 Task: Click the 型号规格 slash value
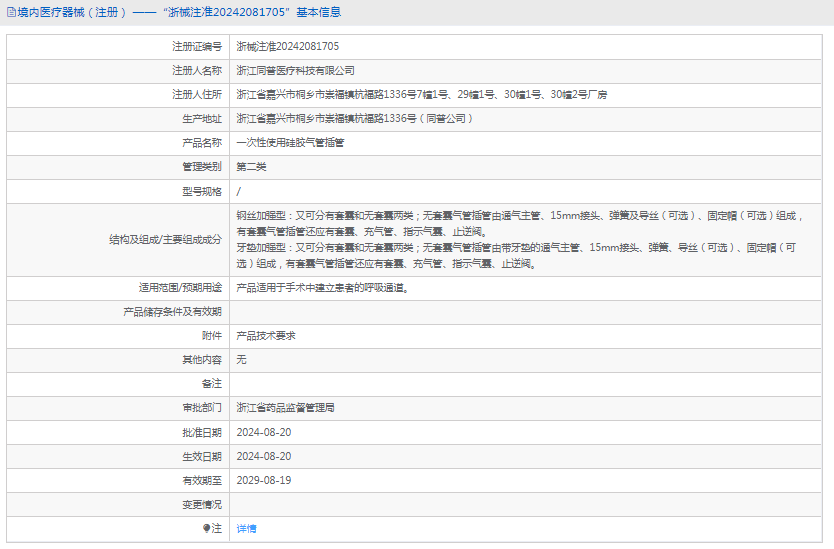[238, 191]
